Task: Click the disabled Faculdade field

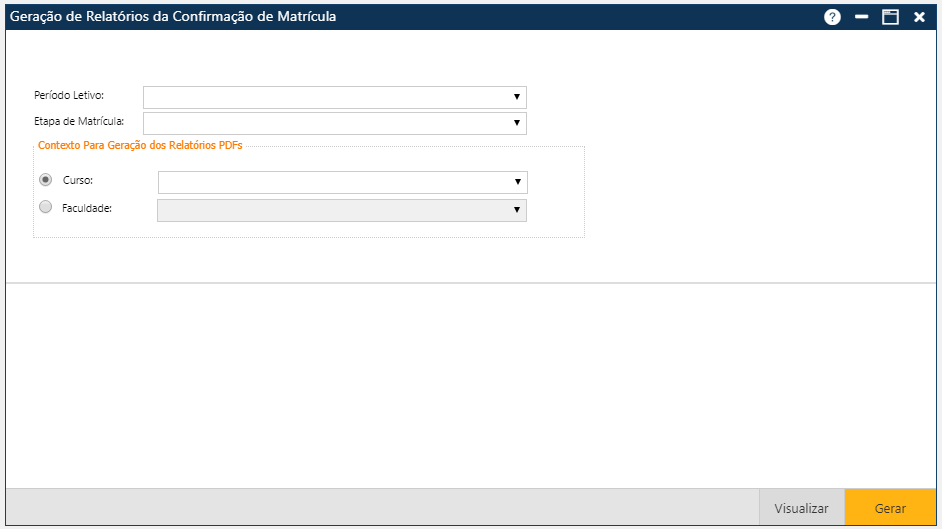Action: 333,210
